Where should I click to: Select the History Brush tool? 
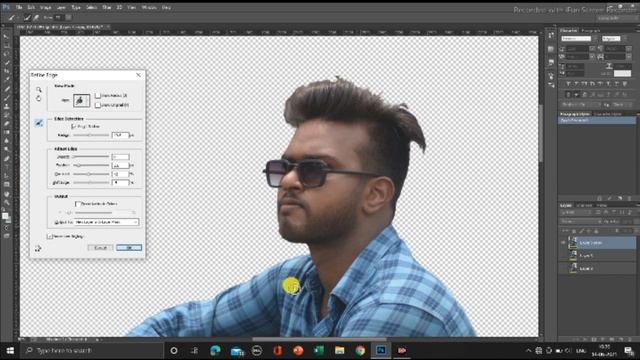coord(6,115)
